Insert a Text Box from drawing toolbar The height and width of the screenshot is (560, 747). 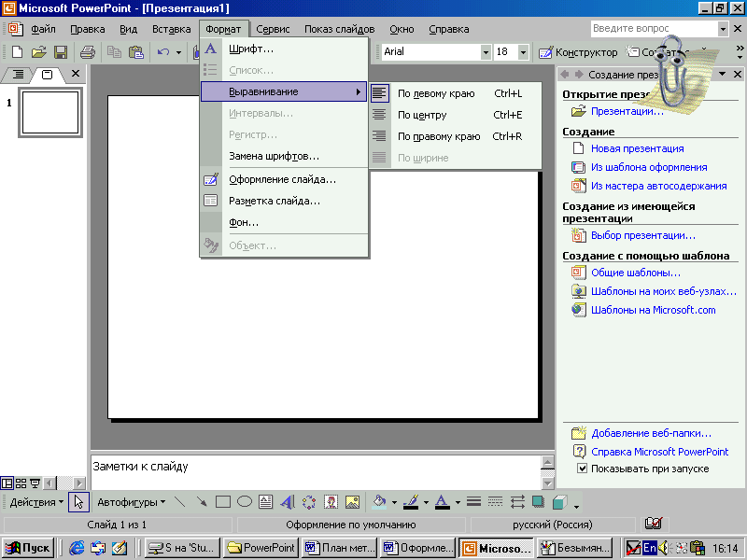[266, 502]
